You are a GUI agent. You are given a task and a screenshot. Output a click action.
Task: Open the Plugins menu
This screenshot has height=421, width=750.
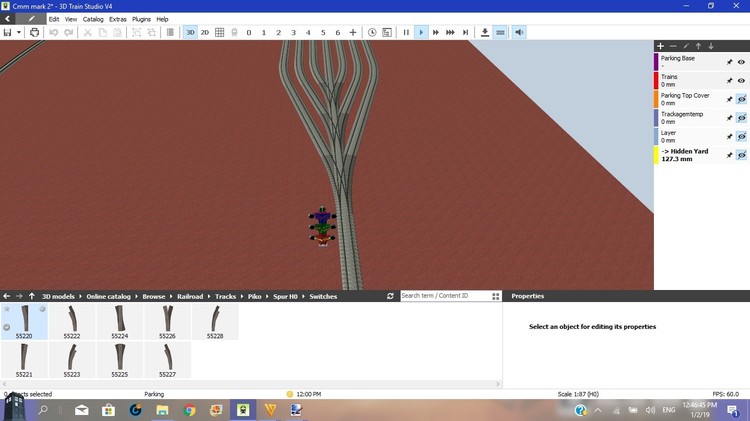[x=142, y=19]
